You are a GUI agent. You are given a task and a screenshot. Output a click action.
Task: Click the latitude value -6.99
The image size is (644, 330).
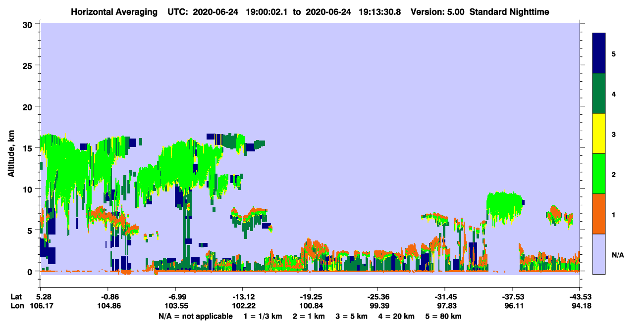pyautogui.click(x=176, y=297)
